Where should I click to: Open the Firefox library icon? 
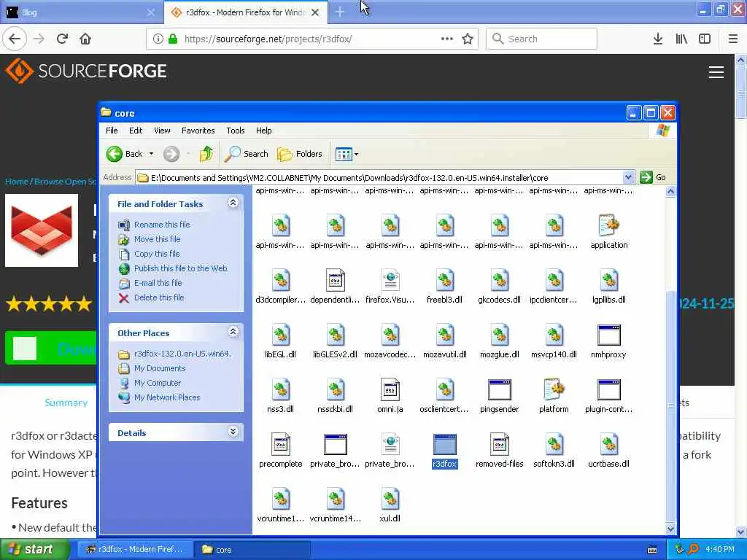(x=681, y=39)
